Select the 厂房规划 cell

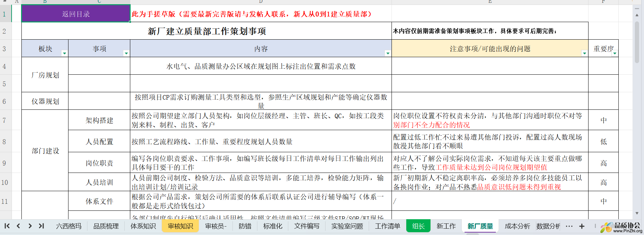tap(45, 75)
